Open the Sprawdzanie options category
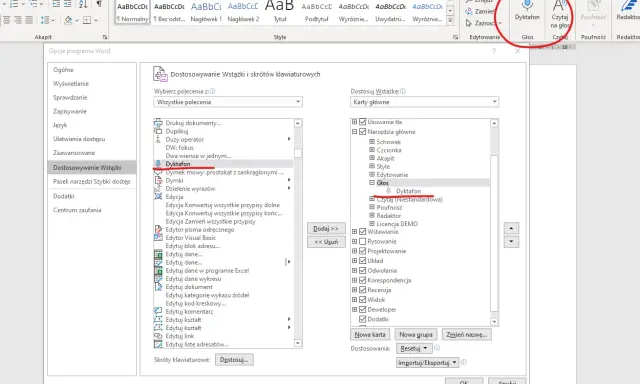This screenshot has width=640, height=384. pos(70,98)
